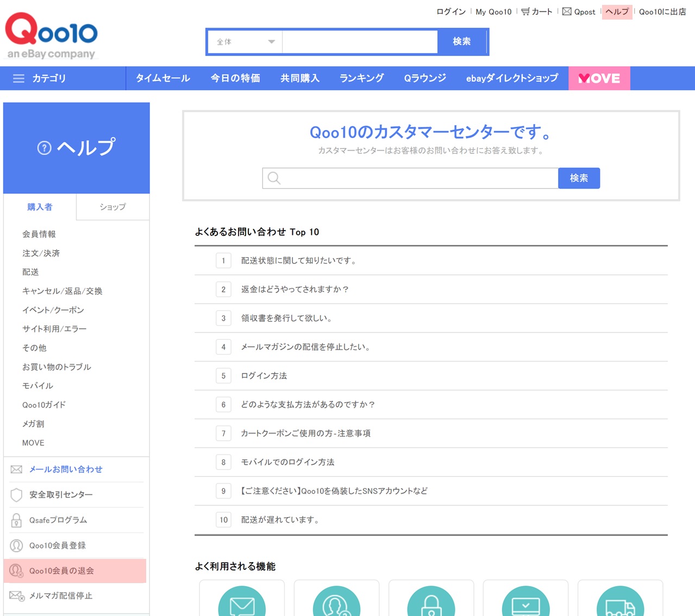Click the person icon next to Qoo10会員登録
The height and width of the screenshot is (616, 695).
click(x=16, y=545)
